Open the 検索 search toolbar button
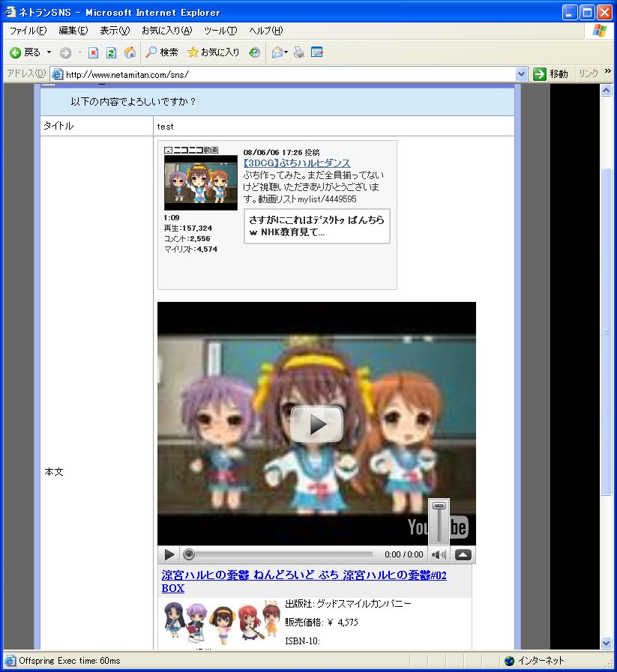Screen dimensions: 617x672 click(x=162, y=52)
